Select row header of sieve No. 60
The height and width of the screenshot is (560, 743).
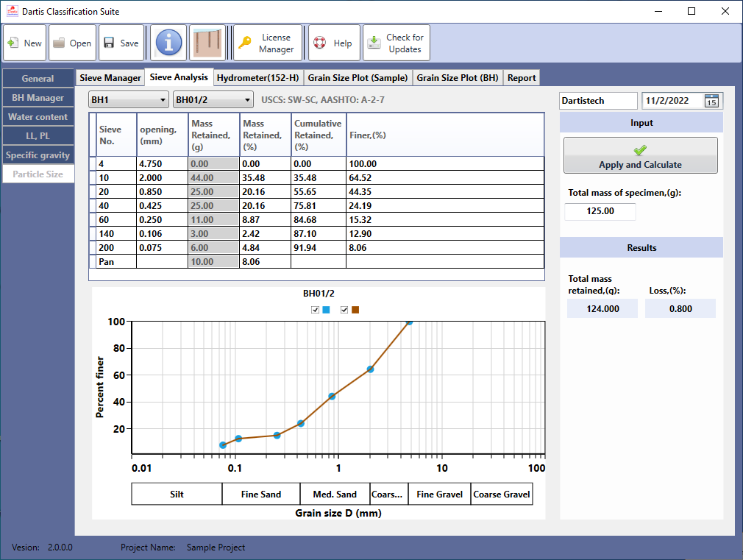pyautogui.click(x=93, y=219)
